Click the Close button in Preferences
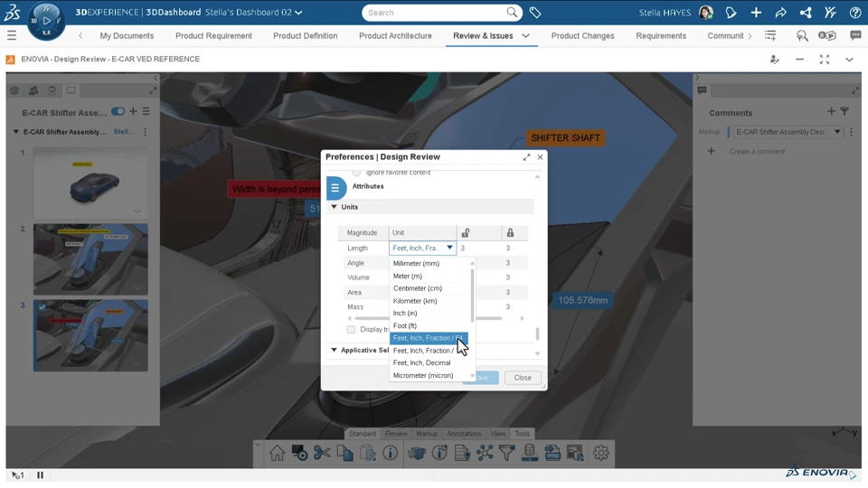This screenshot has height=488, width=868. point(523,378)
